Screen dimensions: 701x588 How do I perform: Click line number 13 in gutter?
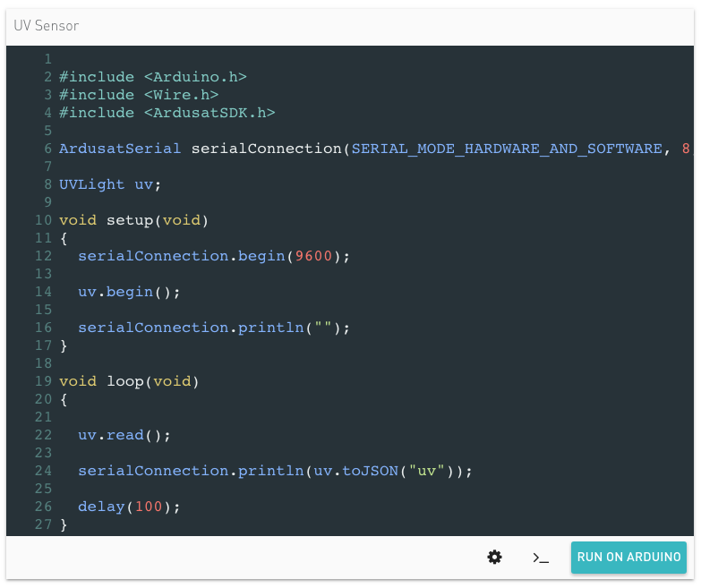43,274
